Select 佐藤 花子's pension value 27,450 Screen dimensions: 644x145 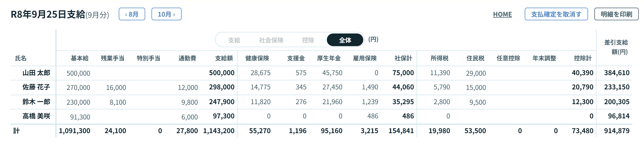coord(333,87)
